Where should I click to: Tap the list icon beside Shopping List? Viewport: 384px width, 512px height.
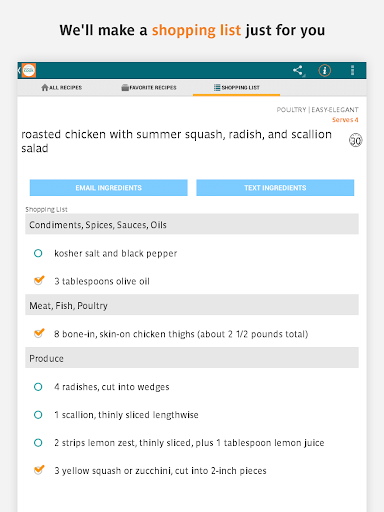click(x=217, y=88)
